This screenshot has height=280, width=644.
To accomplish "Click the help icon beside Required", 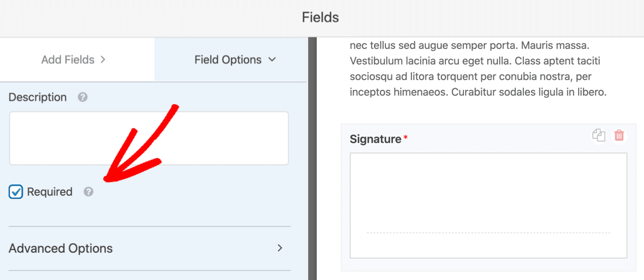I will 88,191.
